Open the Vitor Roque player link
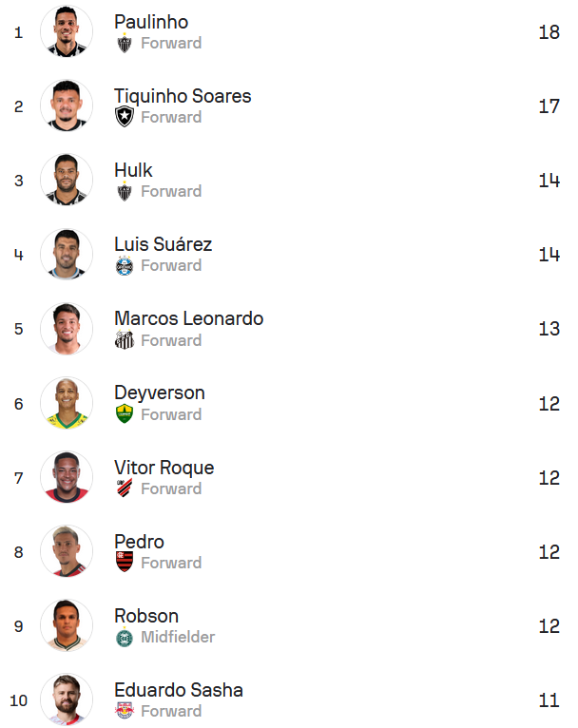Viewport: 578px width, 728px height. coord(164,468)
